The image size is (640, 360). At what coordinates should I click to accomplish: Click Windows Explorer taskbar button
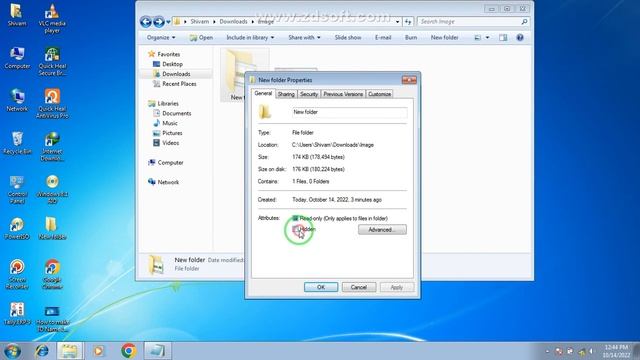pos(69,351)
